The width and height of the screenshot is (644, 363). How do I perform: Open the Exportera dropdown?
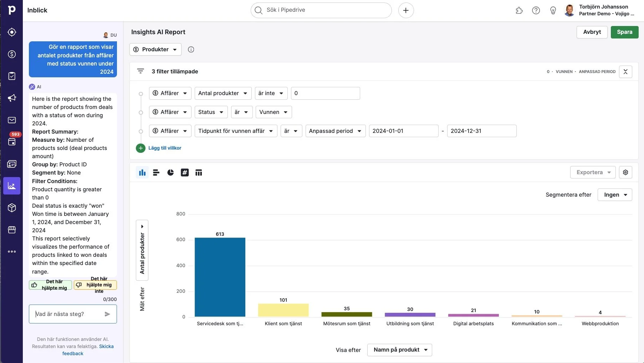pyautogui.click(x=593, y=172)
